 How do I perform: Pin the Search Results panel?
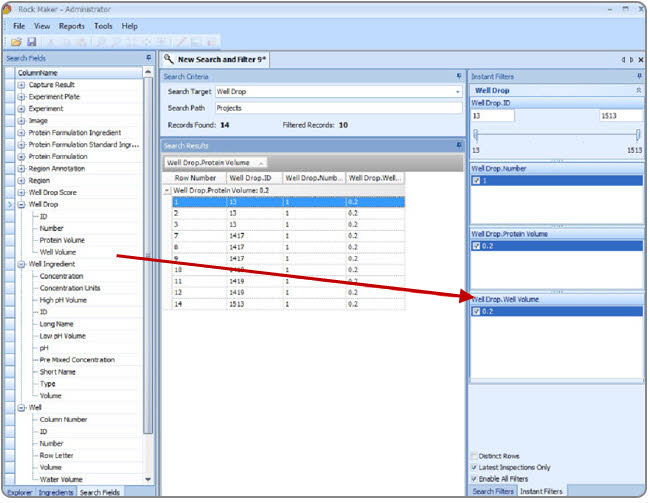(459, 145)
